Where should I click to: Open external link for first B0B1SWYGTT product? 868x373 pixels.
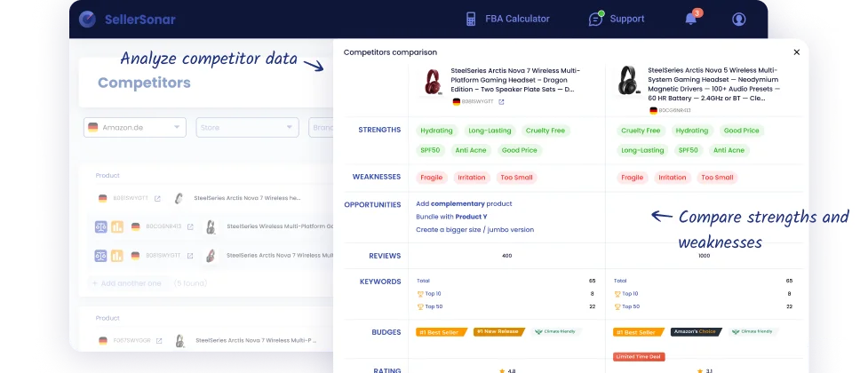(x=157, y=198)
